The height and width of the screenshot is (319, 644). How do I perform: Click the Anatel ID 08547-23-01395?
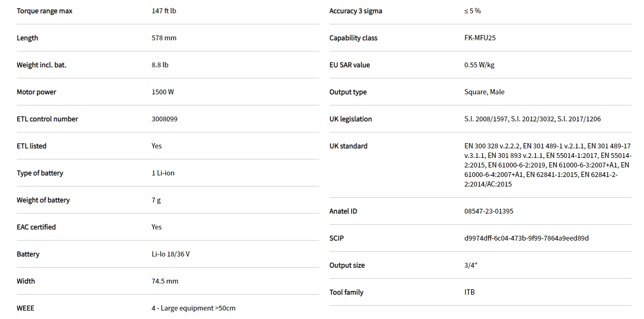[x=489, y=211]
